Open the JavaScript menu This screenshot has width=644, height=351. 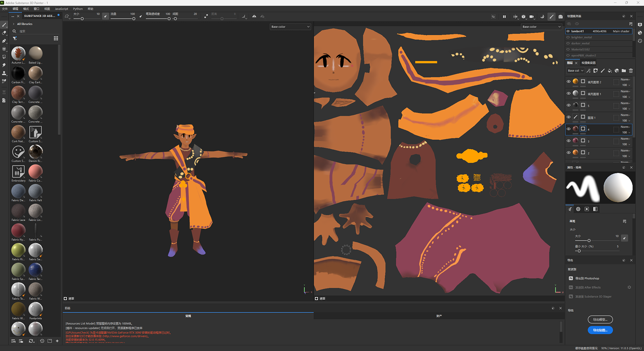point(61,9)
